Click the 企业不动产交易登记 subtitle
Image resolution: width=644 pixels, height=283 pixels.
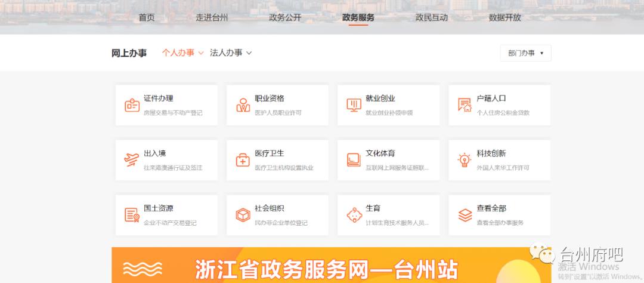coord(170,223)
